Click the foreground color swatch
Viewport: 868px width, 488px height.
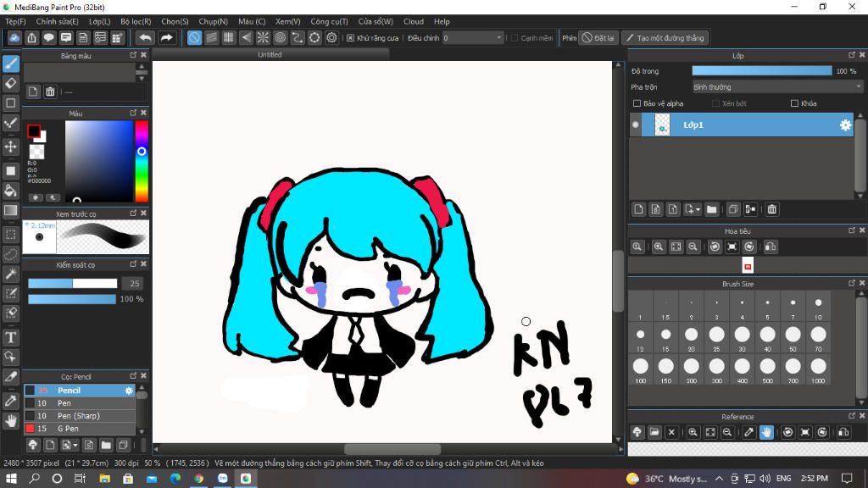click(34, 130)
